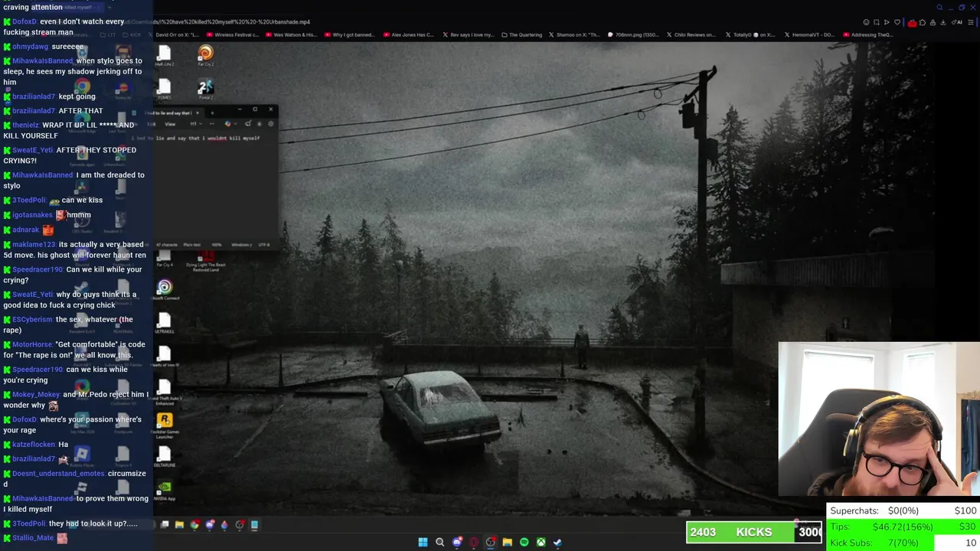Image resolution: width=980 pixels, height=551 pixels.
Task: Open 'Rev says I love my' bookmark
Action: [467, 34]
